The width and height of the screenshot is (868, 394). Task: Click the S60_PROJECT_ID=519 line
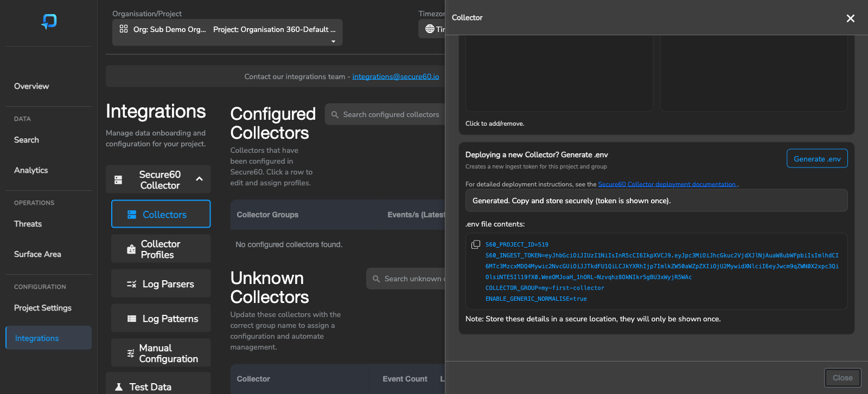click(517, 244)
